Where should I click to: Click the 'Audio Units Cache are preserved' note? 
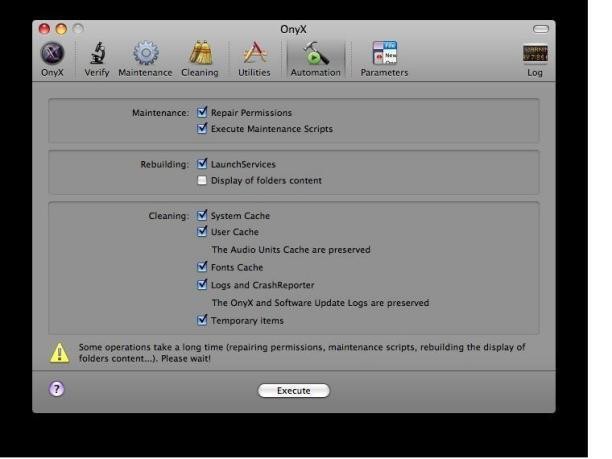pos(291,250)
